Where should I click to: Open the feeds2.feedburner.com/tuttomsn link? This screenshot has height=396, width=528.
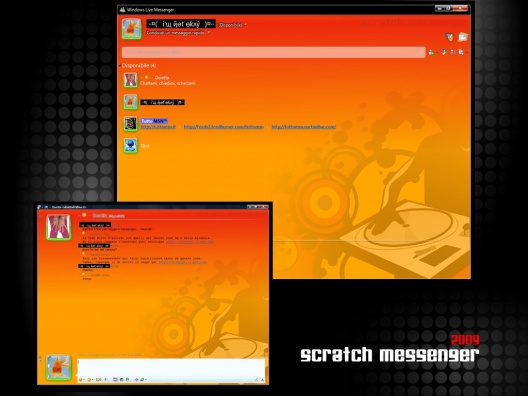point(224,127)
